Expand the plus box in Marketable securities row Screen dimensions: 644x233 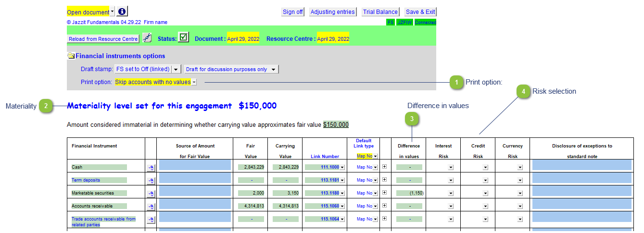tap(384, 193)
